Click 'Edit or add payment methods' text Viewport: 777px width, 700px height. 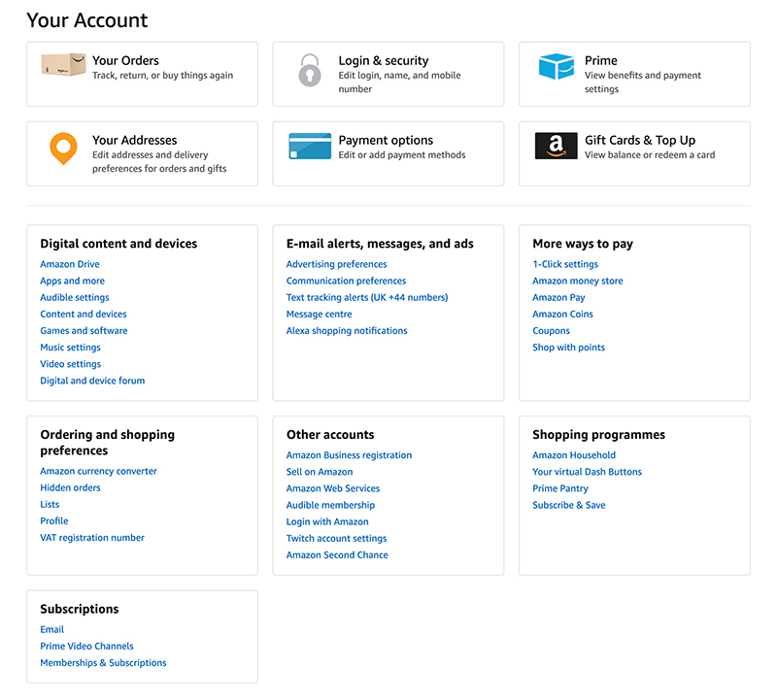pyautogui.click(x=402, y=155)
